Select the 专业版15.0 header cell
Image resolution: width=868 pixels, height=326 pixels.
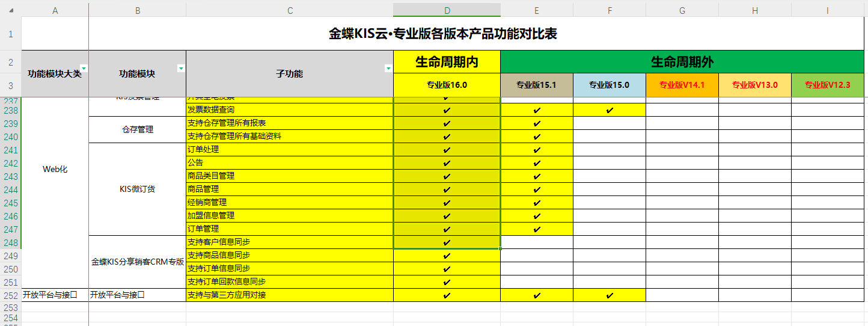tap(610, 85)
